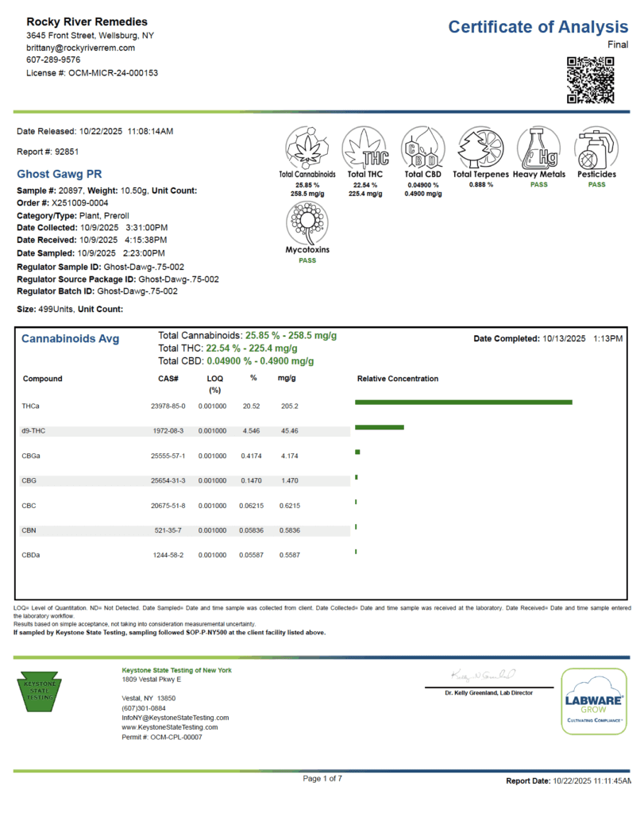The image size is (644, 813).
Task: Click the Heavy Metals flask icon
Action: pos(539,147)
